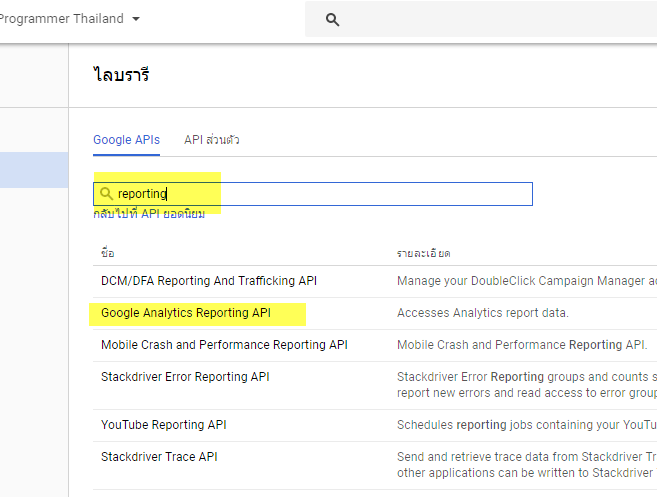Screen dimensions: 657x497
Task: Click the รายละเอียด column header
Action: coord(423,253)
